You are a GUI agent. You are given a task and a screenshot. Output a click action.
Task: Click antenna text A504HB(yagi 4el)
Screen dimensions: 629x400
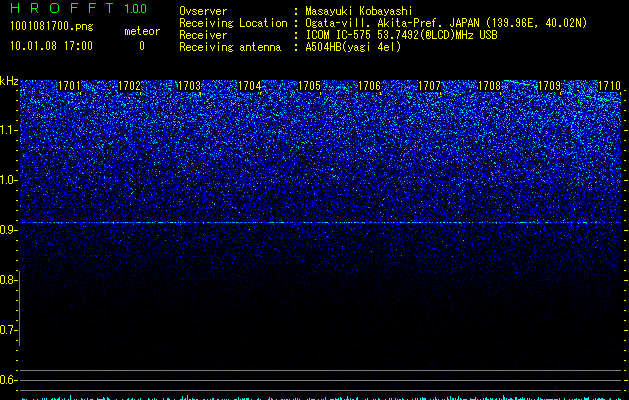(x=353, y=47)
